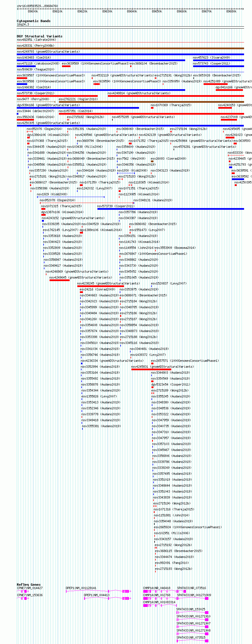Open variant nsv1066382 (Coe2014)
252x644 pixels.
pos(34,87)
